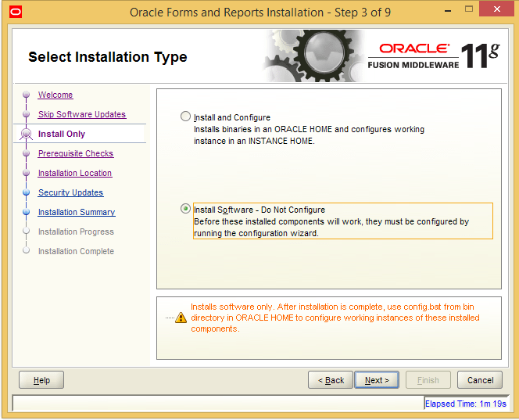Click the 'Before these installed components will work' text
Image resolution: width=519 pixels, height=420 pixels.
(331, 228)
